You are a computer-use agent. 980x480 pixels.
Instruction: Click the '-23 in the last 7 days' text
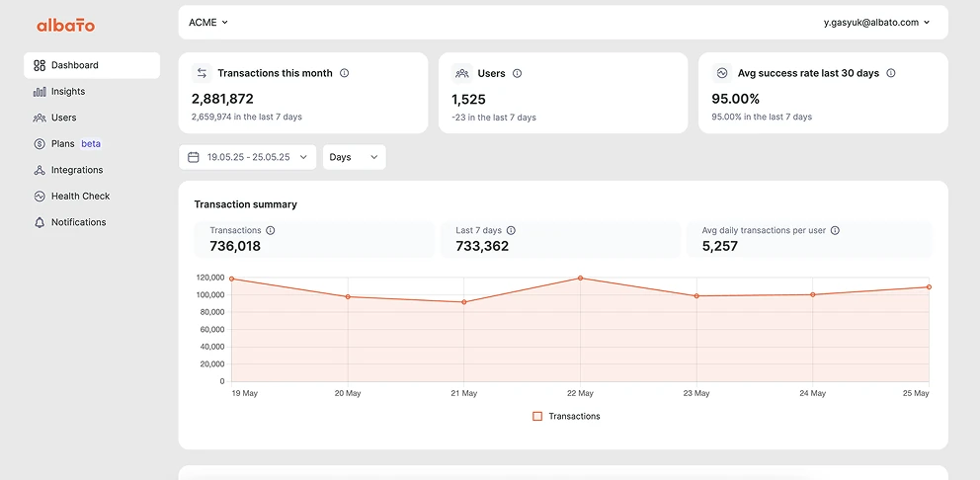click(494, 118)
